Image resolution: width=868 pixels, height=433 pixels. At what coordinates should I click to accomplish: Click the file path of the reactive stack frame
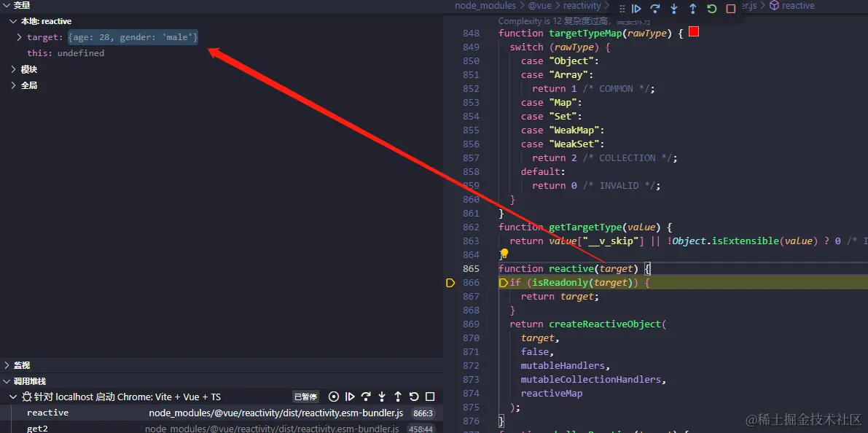(x=275, y=413)
